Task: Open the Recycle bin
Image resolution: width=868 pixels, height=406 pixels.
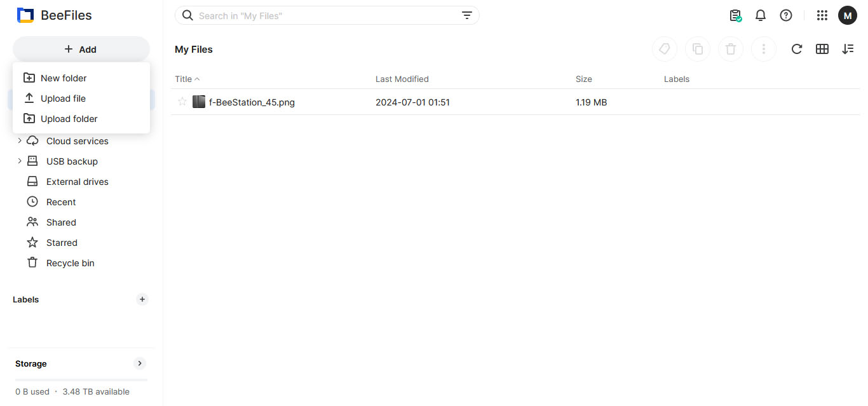Action: [70, 263]
